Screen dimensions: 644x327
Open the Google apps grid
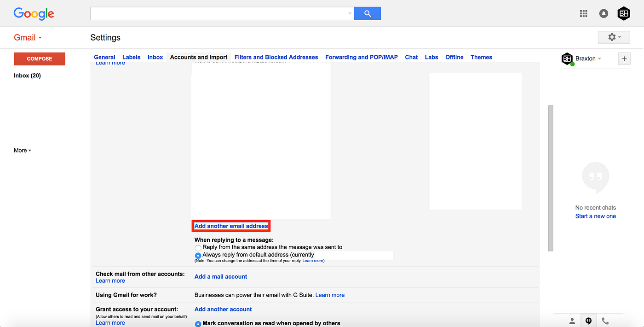pyautogui.click(x=583, y=13)
